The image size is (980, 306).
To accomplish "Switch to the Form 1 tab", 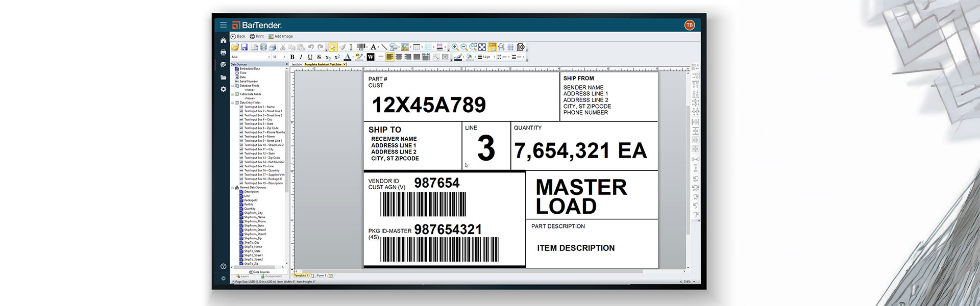I will [x=321, y=275].
